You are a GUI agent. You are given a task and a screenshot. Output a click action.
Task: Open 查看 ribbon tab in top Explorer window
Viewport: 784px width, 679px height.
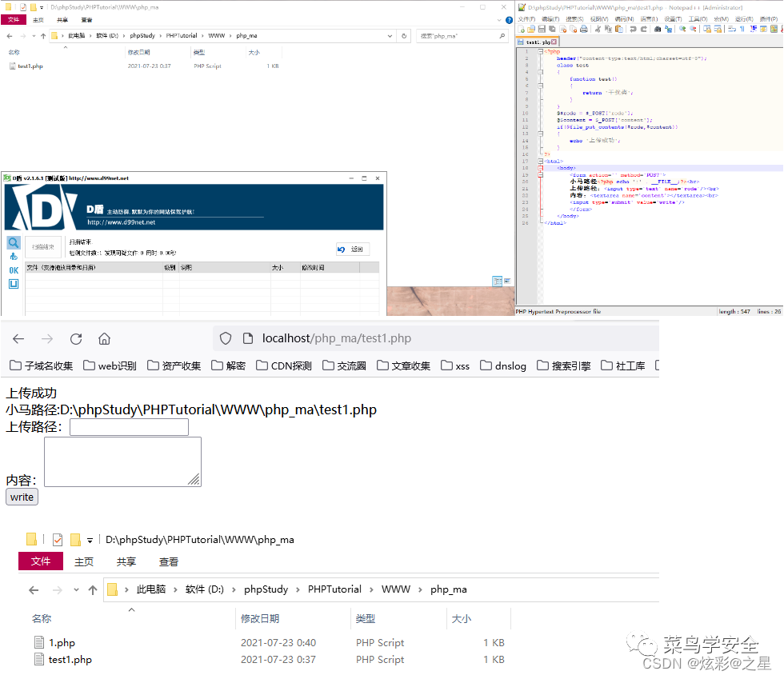pos(86,20)
